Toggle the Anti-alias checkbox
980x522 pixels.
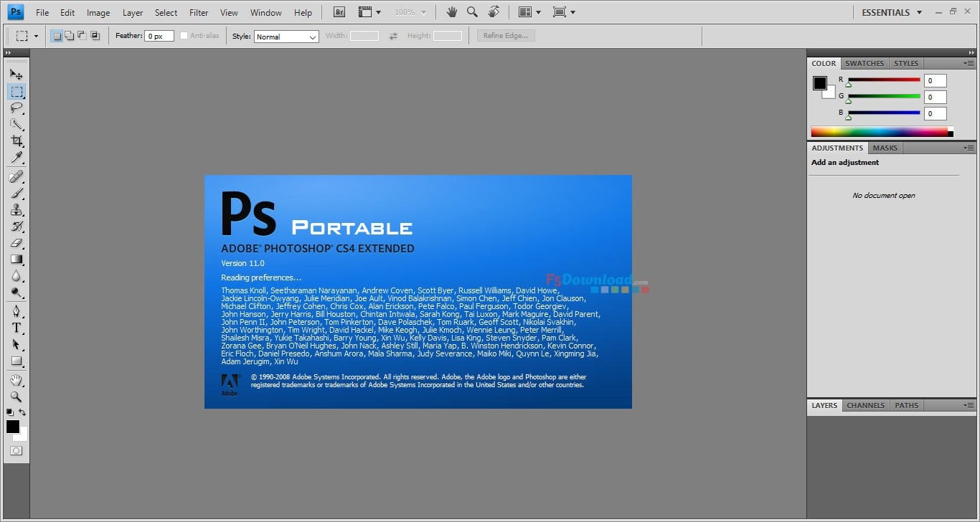click(x=184, y=36)
